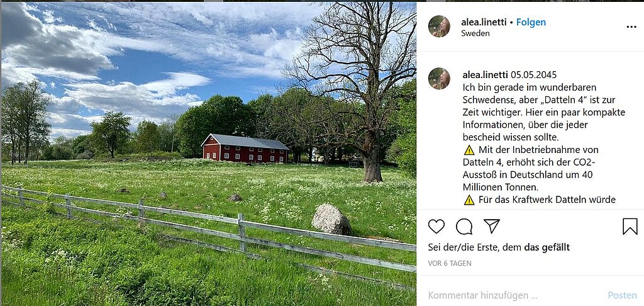Viewport: 644px width, 306px height.
Task: Click the large boulder in the photo
Action: (331, 219)
